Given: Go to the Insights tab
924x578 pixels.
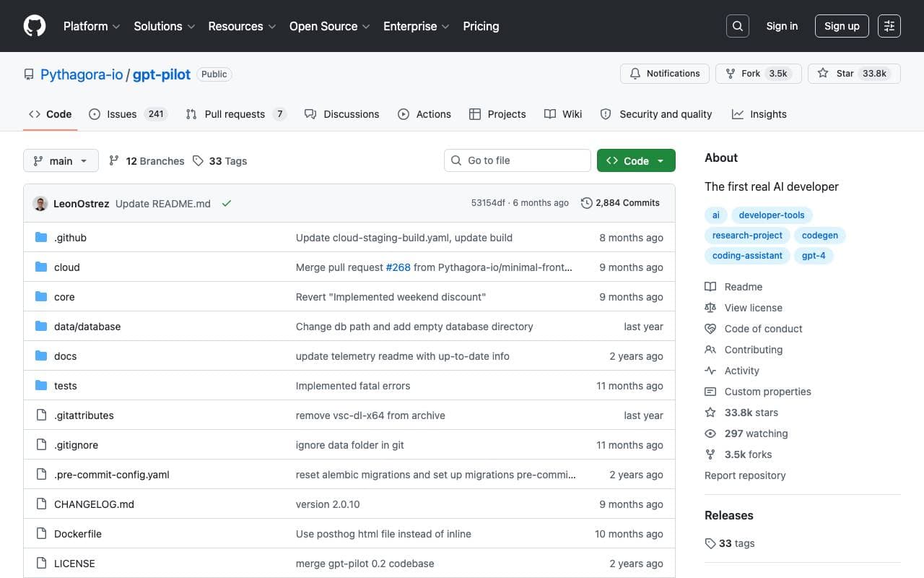Looking at the screenshot, I should (759, 114).
